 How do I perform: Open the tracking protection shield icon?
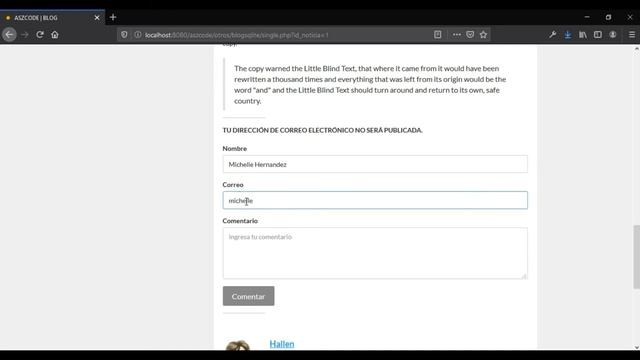coord(124,35)
